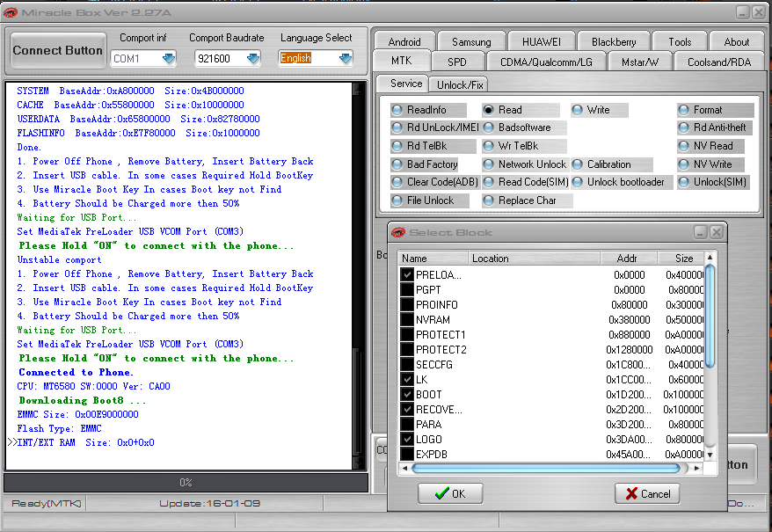Uncheck the LK block checkbox
The image size is (772, 532).
407,379
